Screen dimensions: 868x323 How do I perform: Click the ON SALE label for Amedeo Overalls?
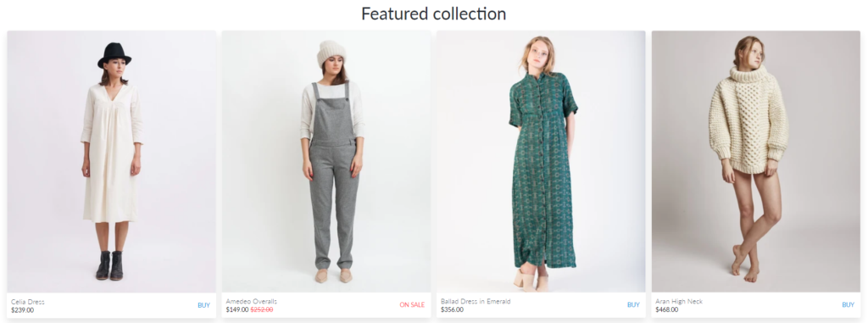click(x=413, y=304)
